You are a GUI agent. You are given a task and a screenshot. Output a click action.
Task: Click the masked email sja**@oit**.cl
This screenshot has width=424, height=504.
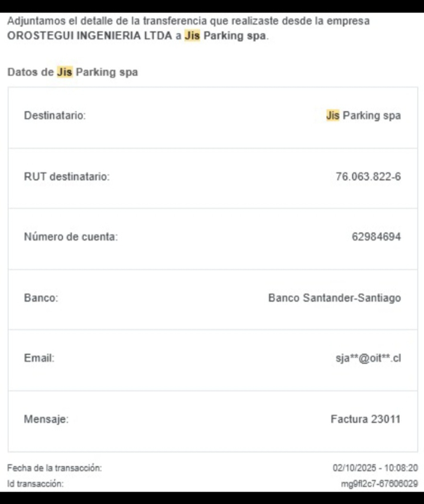[x=368, y=358]
